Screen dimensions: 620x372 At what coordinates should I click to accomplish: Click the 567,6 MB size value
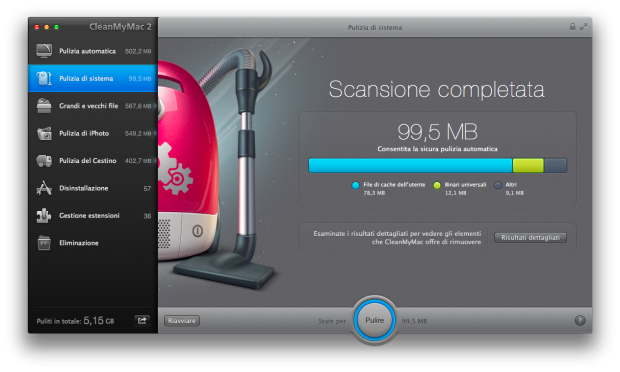pos(138,106)
